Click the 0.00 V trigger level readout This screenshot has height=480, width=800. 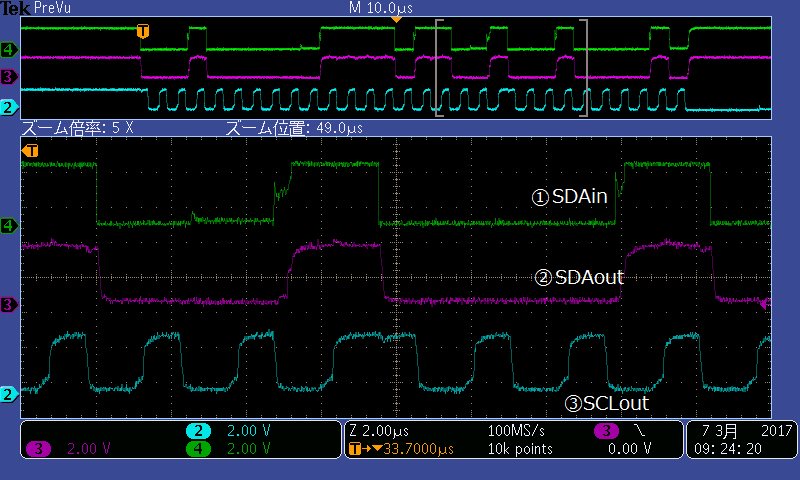(630, 449)
